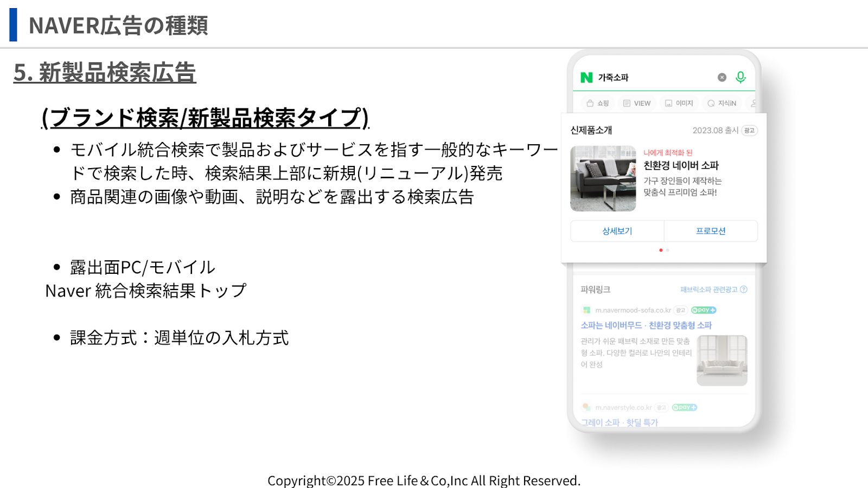Select the 쇼핑 shopping tab

coord(598,103)
